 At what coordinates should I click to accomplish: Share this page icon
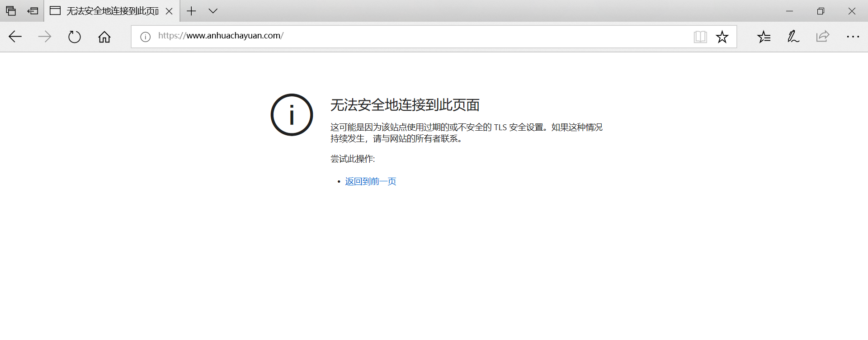coord(823,36)
